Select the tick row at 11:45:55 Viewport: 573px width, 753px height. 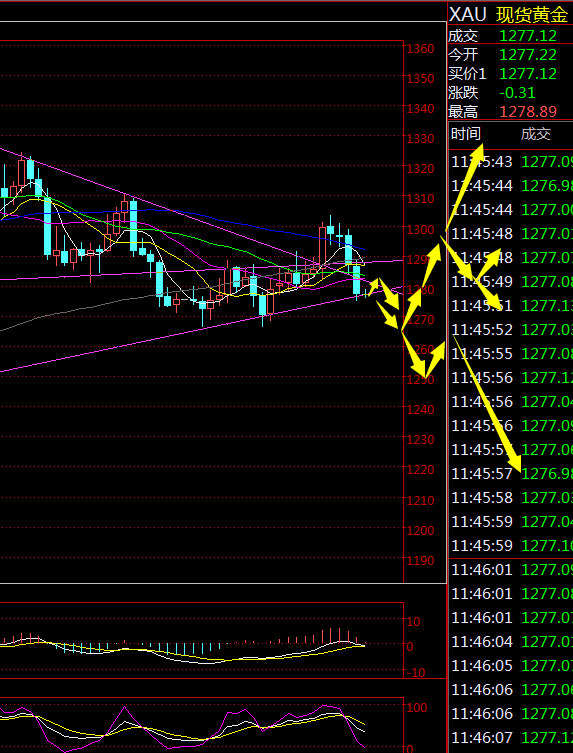[511, 354]
